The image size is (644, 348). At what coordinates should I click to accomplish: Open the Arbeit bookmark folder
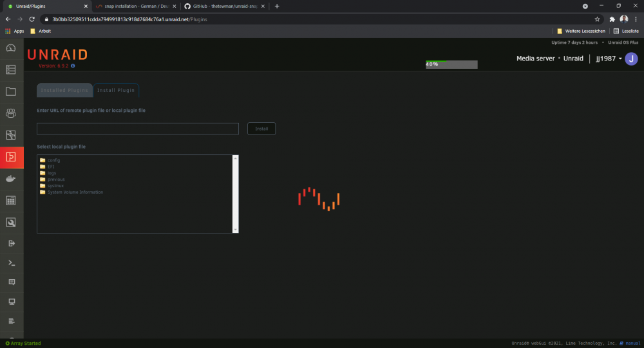[x=41, y=31]
